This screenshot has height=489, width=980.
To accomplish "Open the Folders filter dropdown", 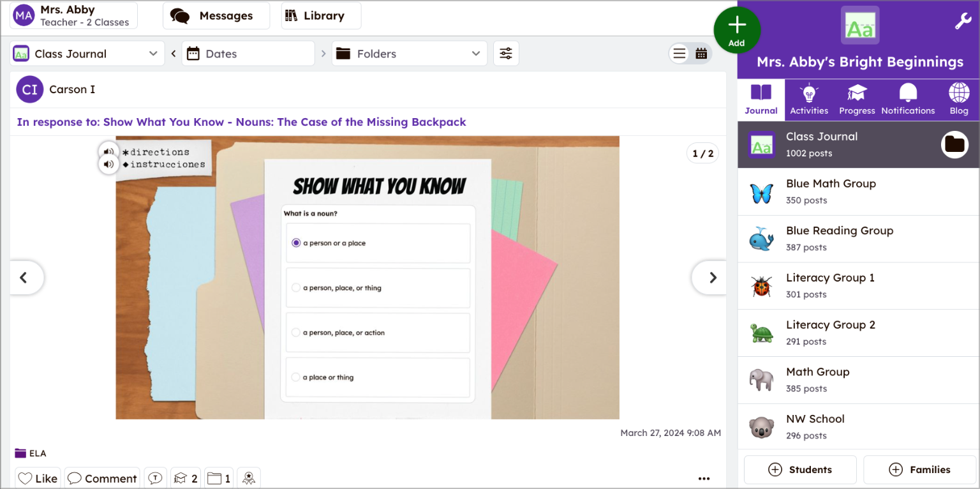I will pos(408,53).
